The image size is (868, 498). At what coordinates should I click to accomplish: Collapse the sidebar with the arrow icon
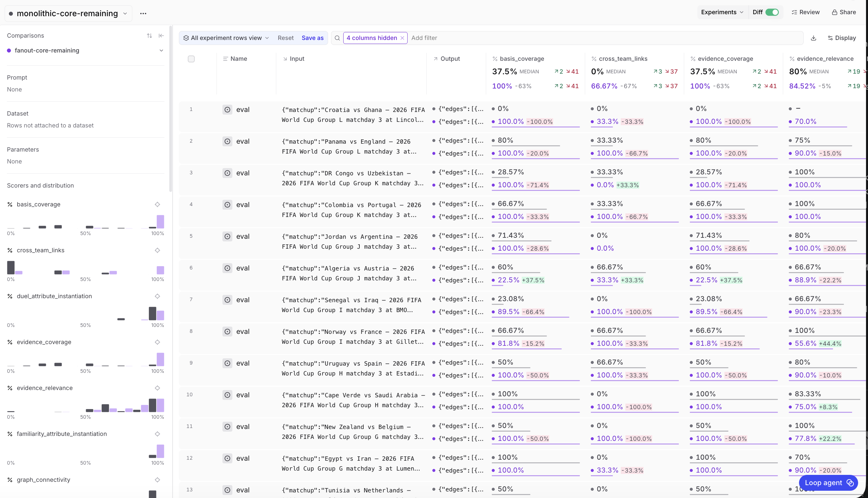tap(161, 36)
